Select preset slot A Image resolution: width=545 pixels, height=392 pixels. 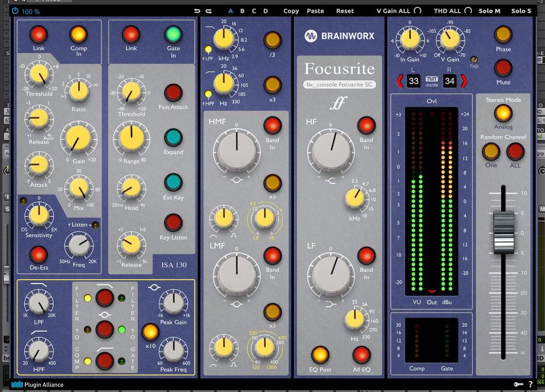click(231, 11)
